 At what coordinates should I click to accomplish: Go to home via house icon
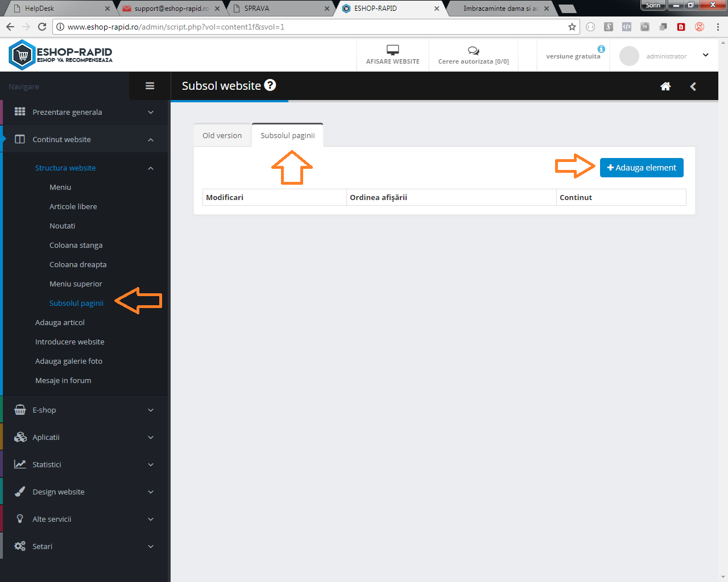(x=665, y=86)
